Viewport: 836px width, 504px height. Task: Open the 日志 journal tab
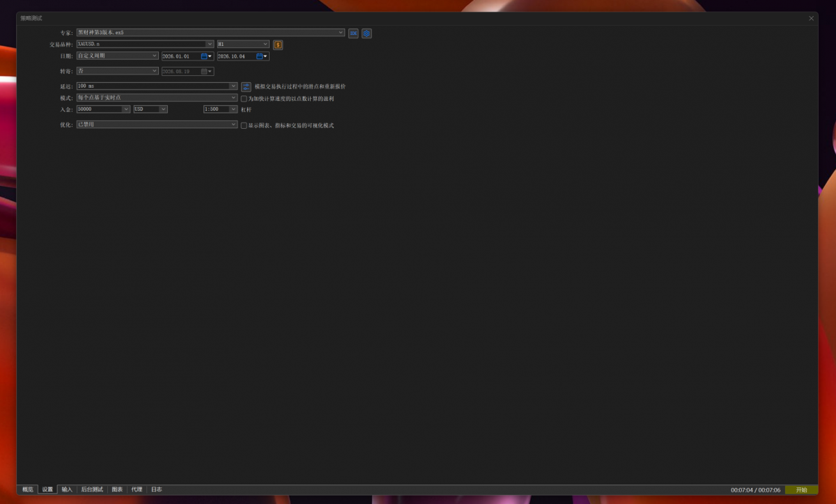pos(156,489)
